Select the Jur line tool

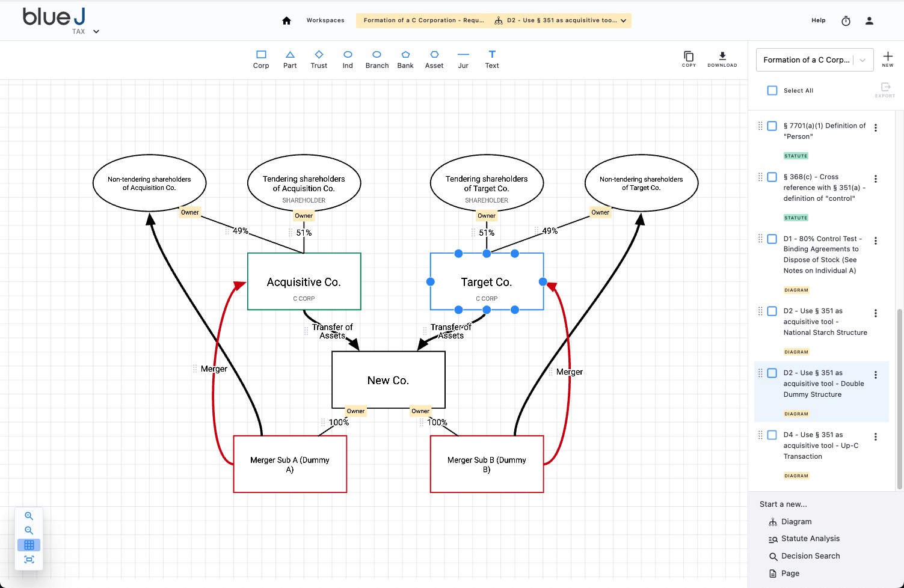pyautogui.click(x=463, y=58)
